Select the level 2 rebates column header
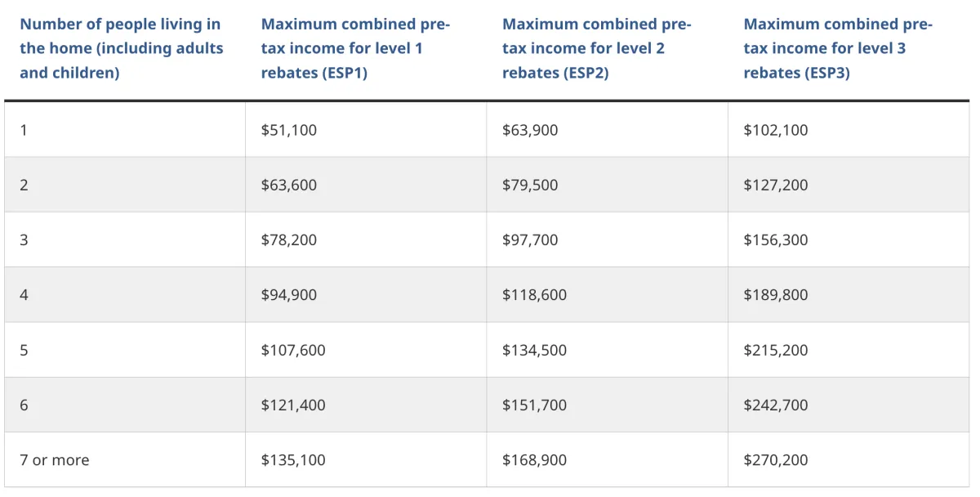This screenshot has width=980, height=497. click(x=597, y=48)
